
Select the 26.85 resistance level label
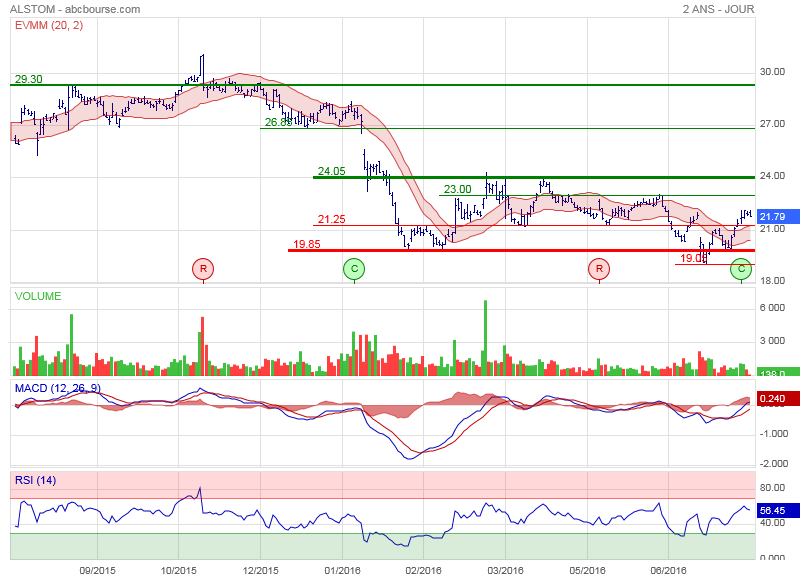pos(279,122)
